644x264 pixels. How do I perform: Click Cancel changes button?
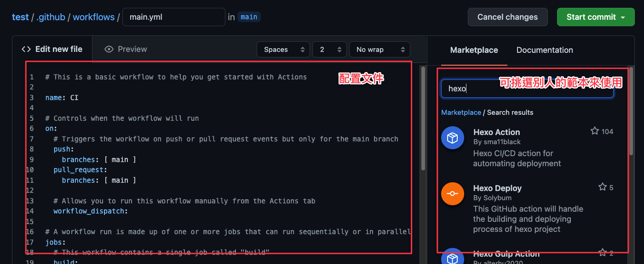(508, 17)
